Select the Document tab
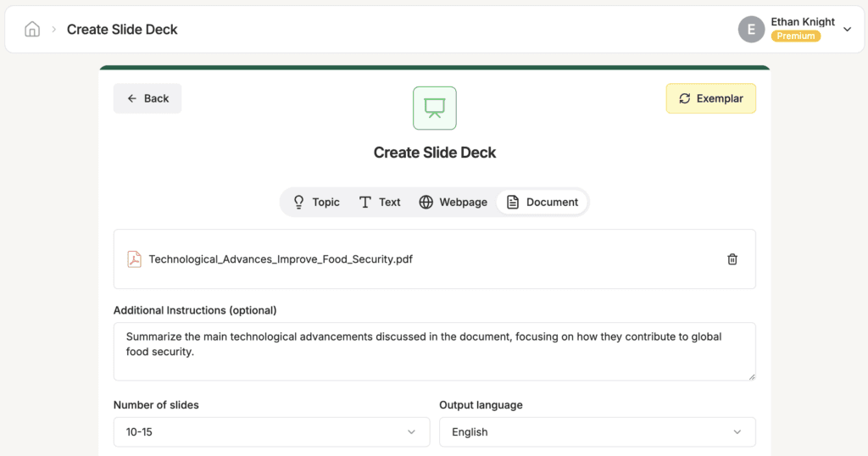868x456 pixels. click(x=542, y=202)
